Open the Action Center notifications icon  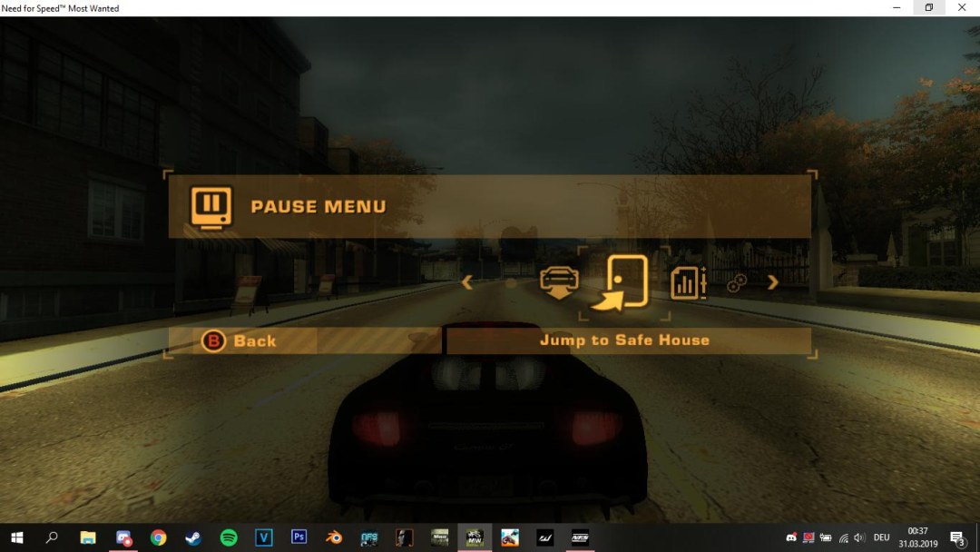point(957,537)
